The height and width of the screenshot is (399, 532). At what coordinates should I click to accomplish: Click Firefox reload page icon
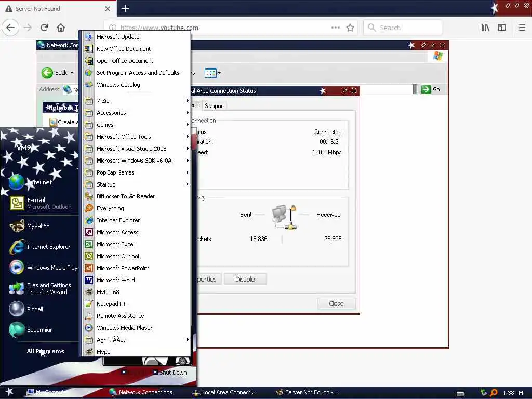[x=44, y=28]
